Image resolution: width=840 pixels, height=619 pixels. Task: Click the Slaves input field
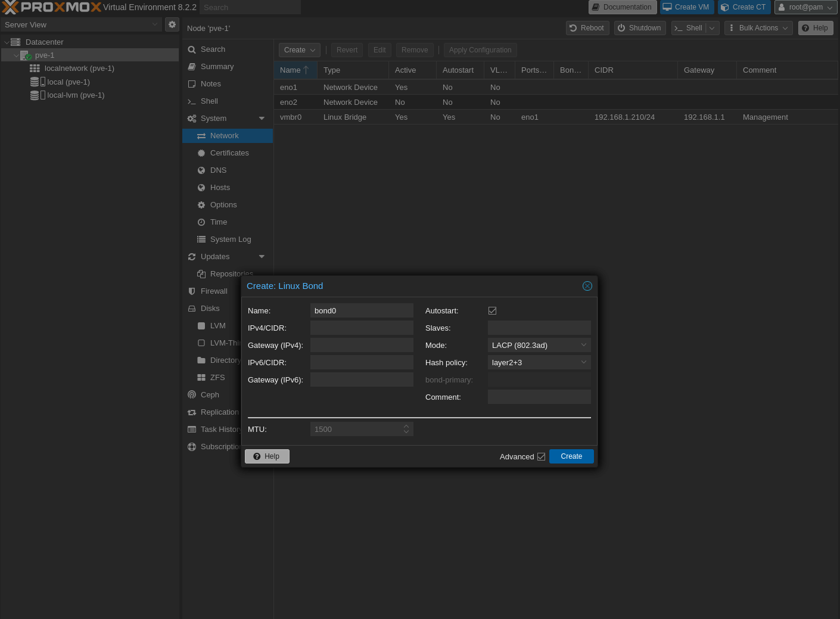(539, 328)
